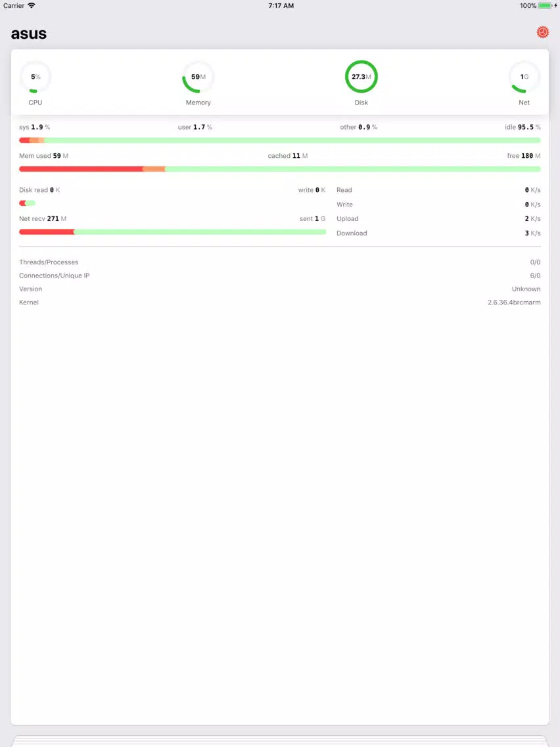Screen dimensions: 560x747
Task: Select the 'sent 1 G' label
Action: click(312, 219)
